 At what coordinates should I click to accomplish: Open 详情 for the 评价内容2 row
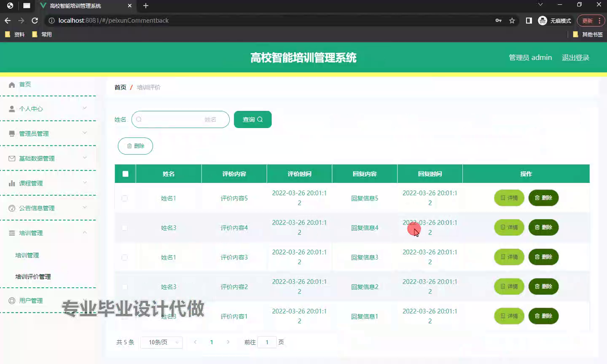(x=509, y=286)
